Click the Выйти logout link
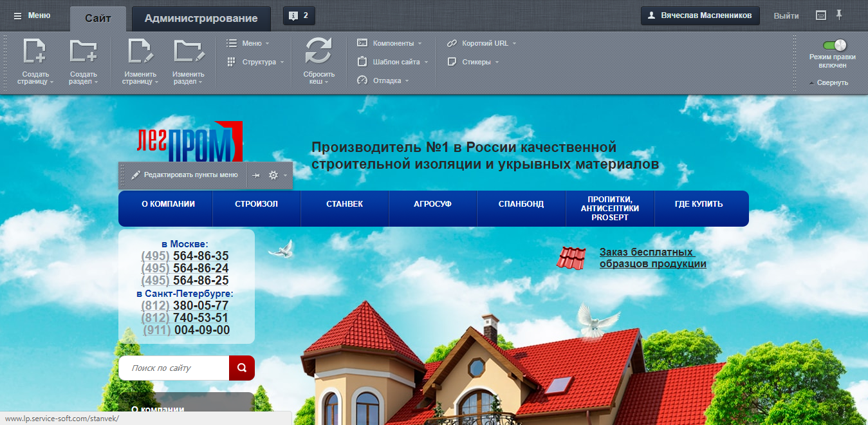Image resolution: width=868 pixels, height=425 pixels. (x=786, y=15)
